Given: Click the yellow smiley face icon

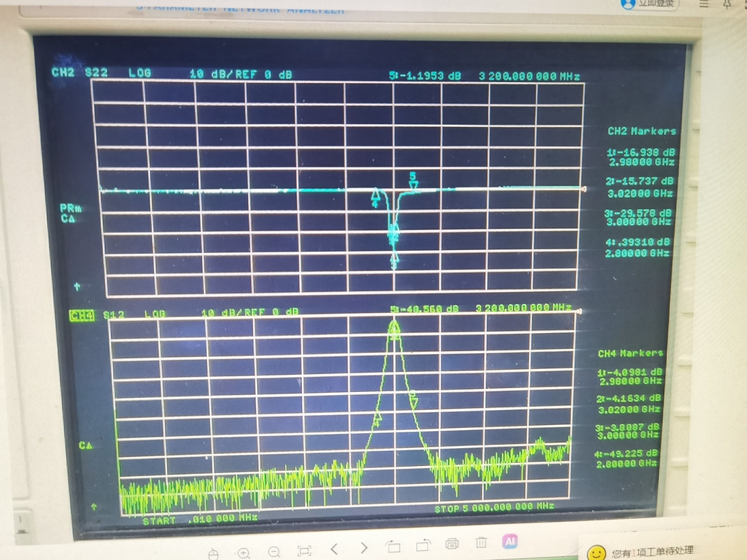Looking at the screenshot, I should point(595,553).
